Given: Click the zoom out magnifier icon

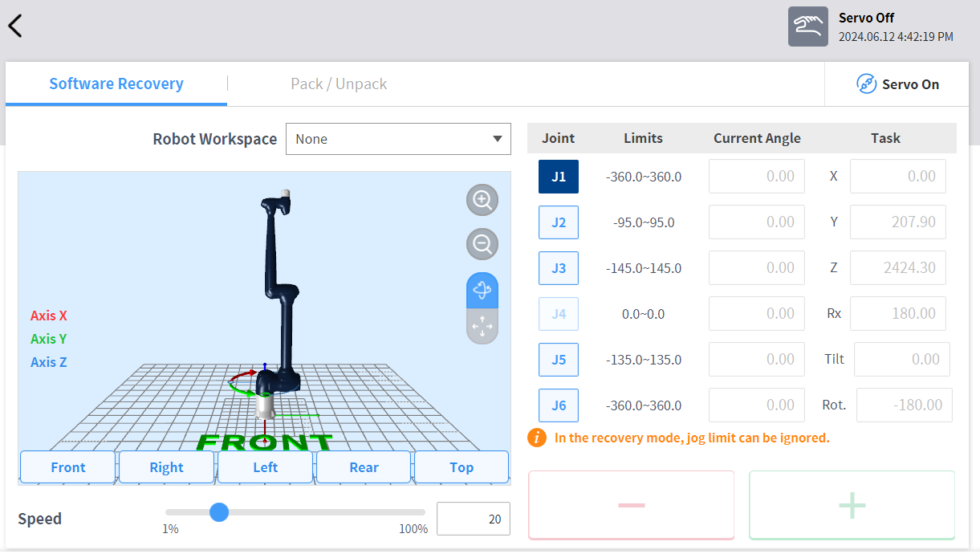Looking at the screenshot, I should (x=482, y=244).
